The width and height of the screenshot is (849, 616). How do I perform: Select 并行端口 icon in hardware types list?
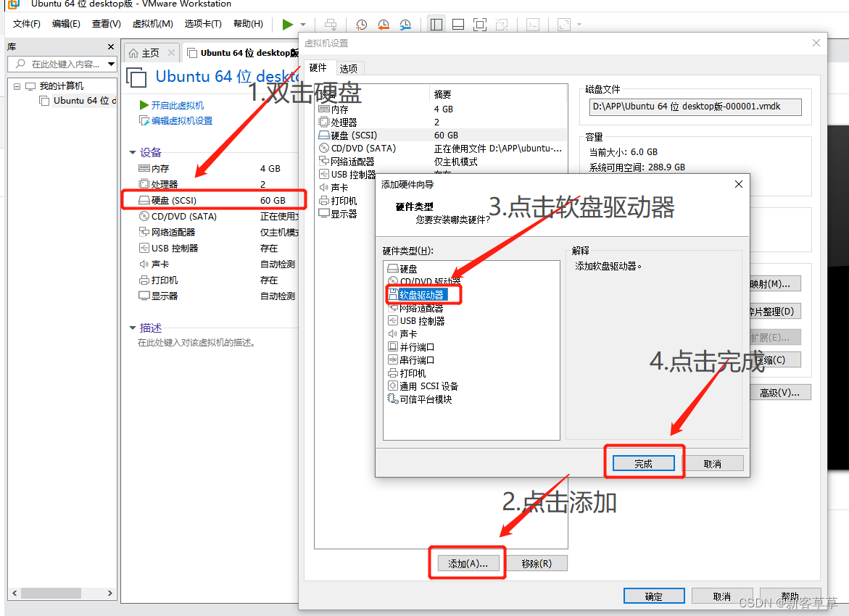[x=393, y=346]
